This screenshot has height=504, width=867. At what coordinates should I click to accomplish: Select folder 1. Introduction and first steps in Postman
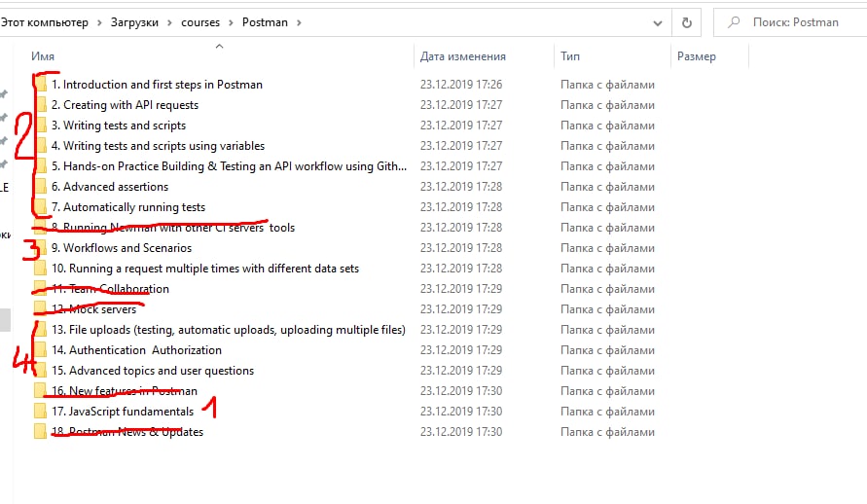[x=157, y=85]
